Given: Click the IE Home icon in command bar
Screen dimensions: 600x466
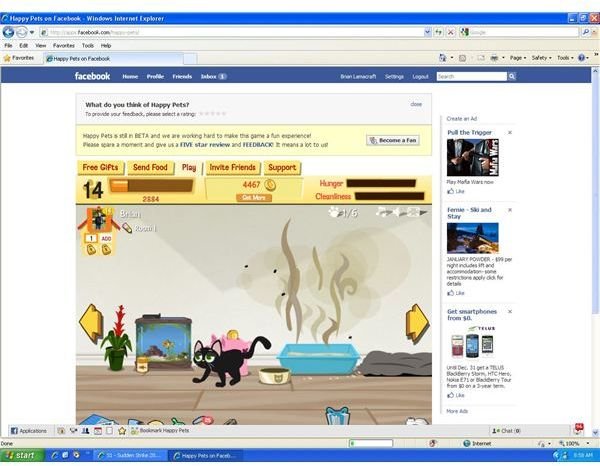Looking at the screenshot, I should point(443,58).
